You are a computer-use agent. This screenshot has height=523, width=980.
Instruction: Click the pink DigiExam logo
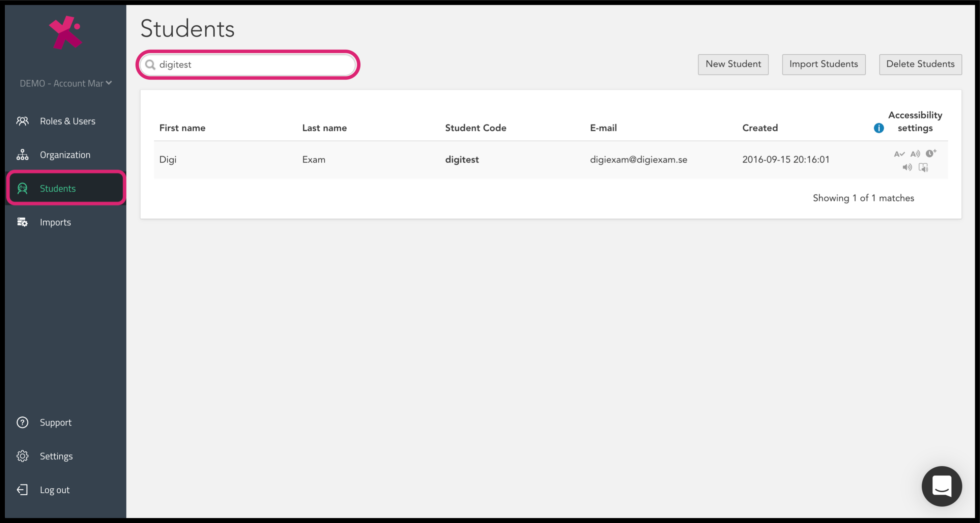click(x=65, y=32)
